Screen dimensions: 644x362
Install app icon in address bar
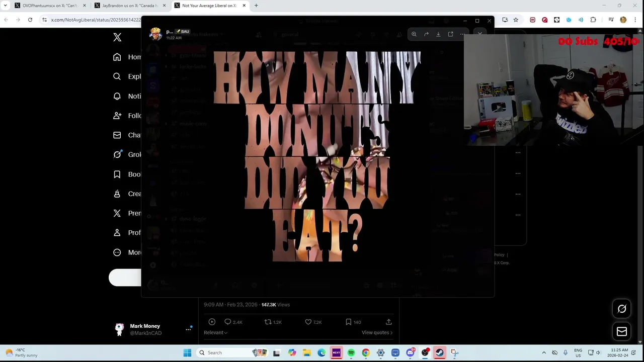tap(505, 20)
